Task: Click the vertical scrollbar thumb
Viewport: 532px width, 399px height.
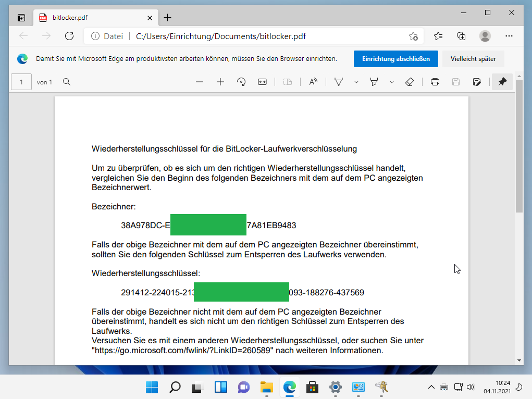Action: pos(519,146)
